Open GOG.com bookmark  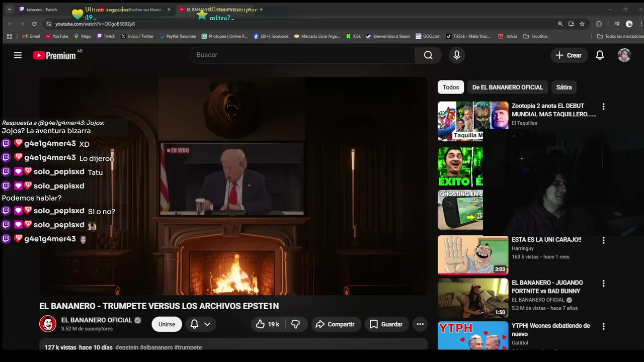428,36
